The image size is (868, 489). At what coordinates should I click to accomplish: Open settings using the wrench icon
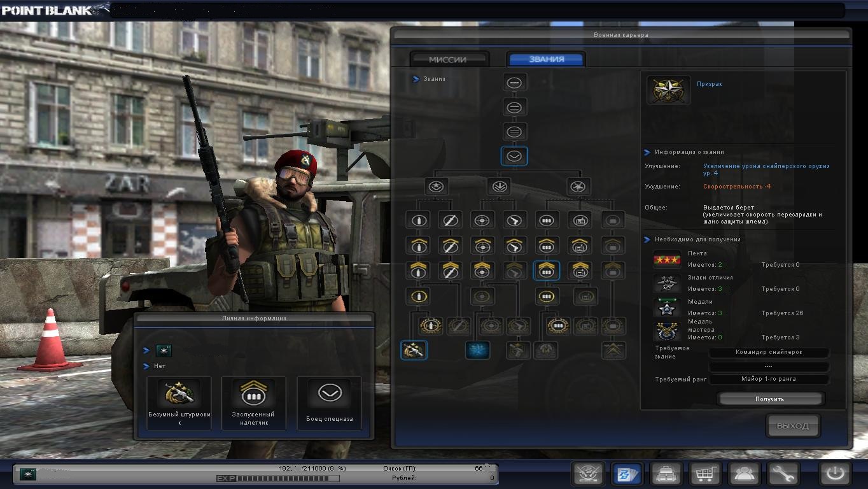tap(783, 474)
